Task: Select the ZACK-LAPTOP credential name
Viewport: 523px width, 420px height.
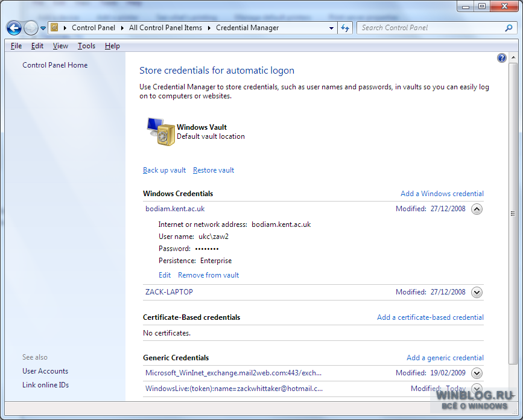Action: (x=169, y=292)
